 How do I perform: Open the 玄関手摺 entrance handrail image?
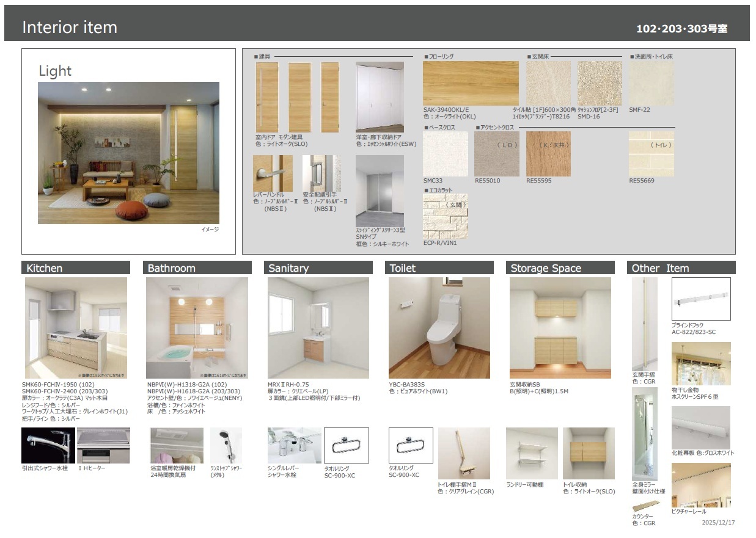click(645, 324)
